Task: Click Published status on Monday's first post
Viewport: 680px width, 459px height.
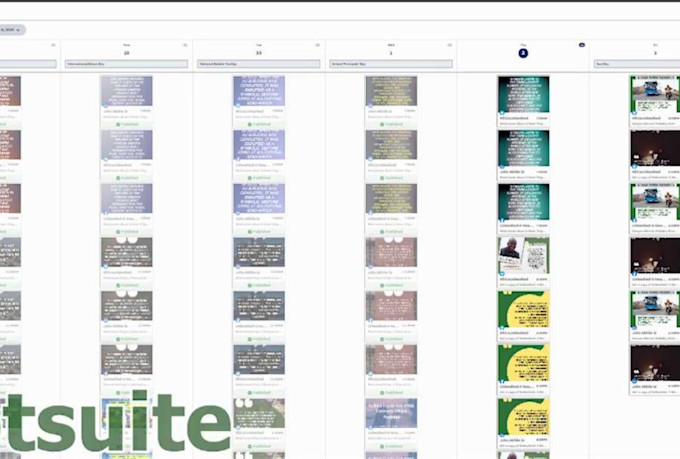Action: coord(127,124)
